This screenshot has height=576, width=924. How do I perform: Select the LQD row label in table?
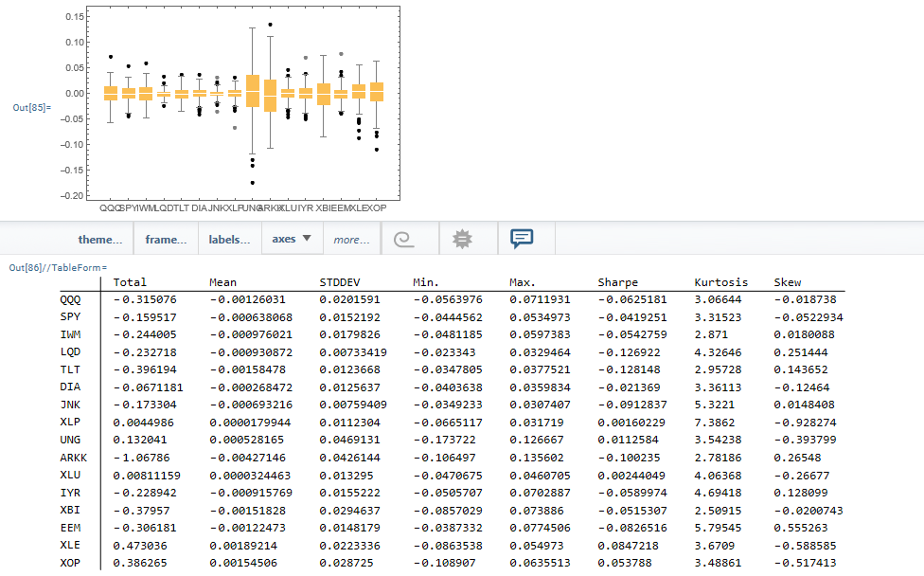(70, 352)
